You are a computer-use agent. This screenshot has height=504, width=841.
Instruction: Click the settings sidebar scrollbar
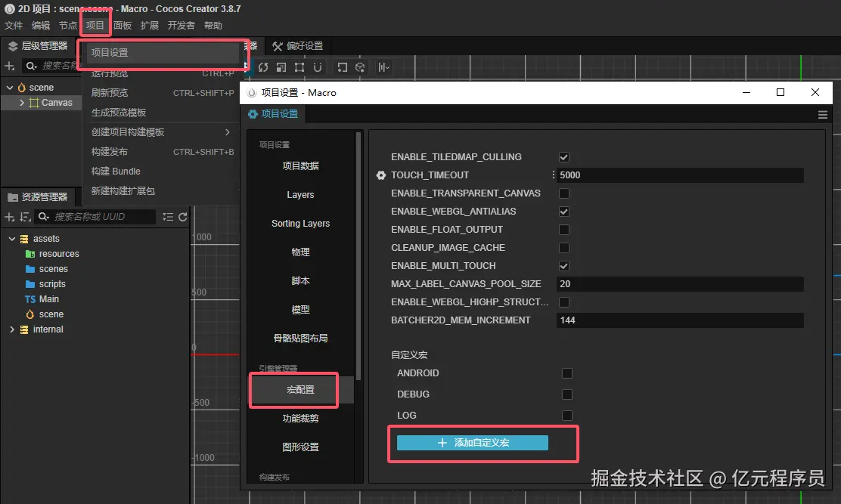click(x=358, y=256)
